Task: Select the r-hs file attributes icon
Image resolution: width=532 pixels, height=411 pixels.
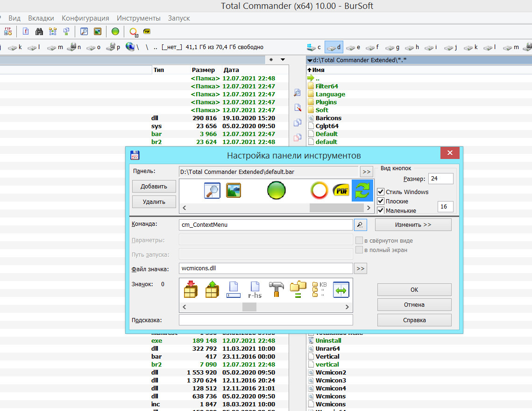Action: point(255,289)
